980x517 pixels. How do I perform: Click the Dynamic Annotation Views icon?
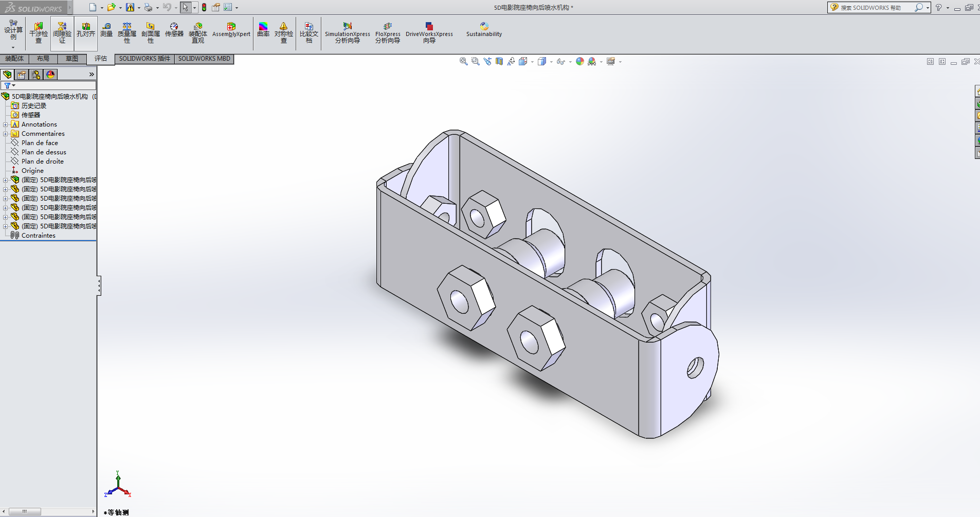pyautogui.click(x=511, y=61)
